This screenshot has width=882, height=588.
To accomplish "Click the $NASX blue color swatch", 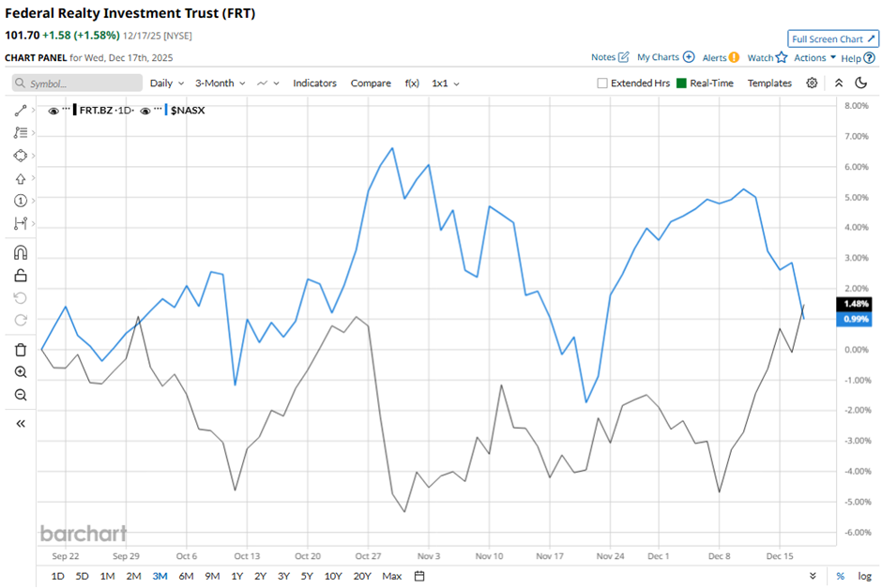I will pyautogui.click(x=166, y=110).
